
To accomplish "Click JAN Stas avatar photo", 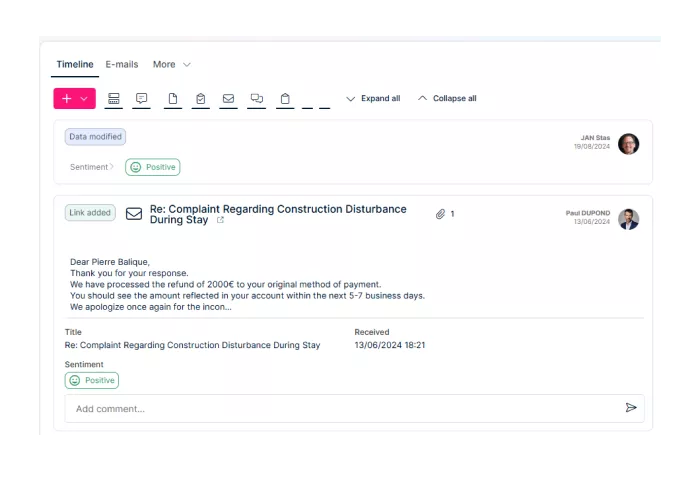I will [629, 144].
